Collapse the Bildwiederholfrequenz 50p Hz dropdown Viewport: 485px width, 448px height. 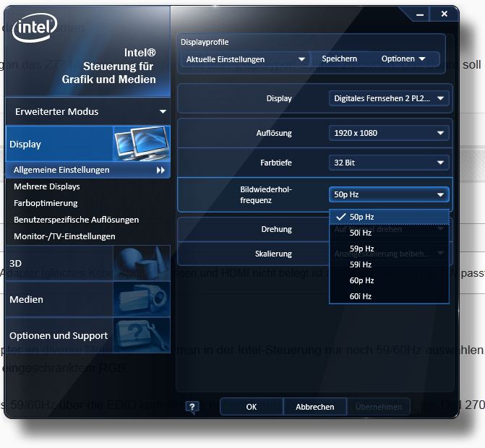pyautogui.click(x=389, y=194)
